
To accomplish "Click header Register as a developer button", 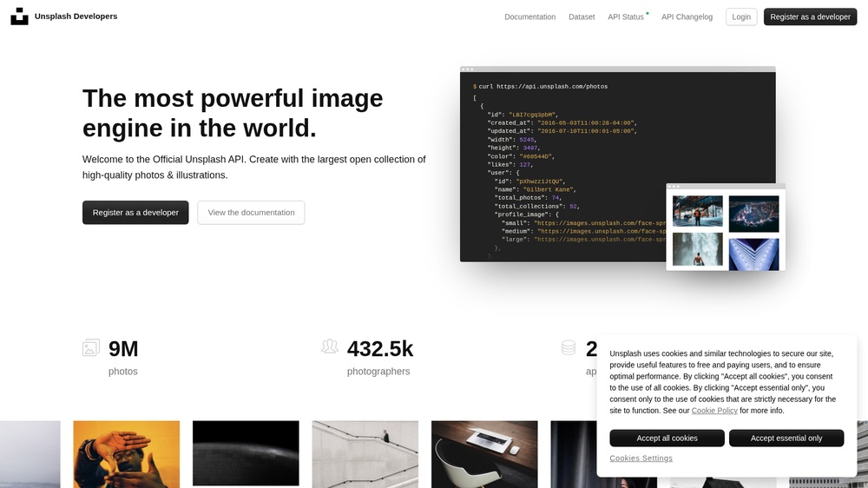I will 811,16.
